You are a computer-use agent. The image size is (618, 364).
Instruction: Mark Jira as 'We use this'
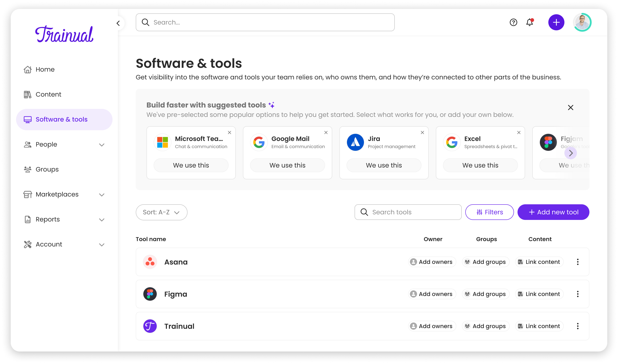384,165
